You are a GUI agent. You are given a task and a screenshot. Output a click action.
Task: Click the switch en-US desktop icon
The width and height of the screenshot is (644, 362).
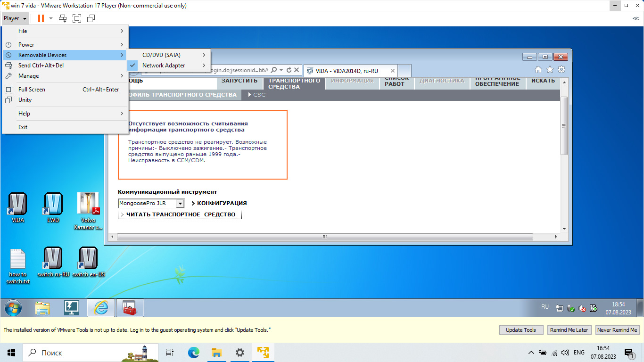[88, 262]
